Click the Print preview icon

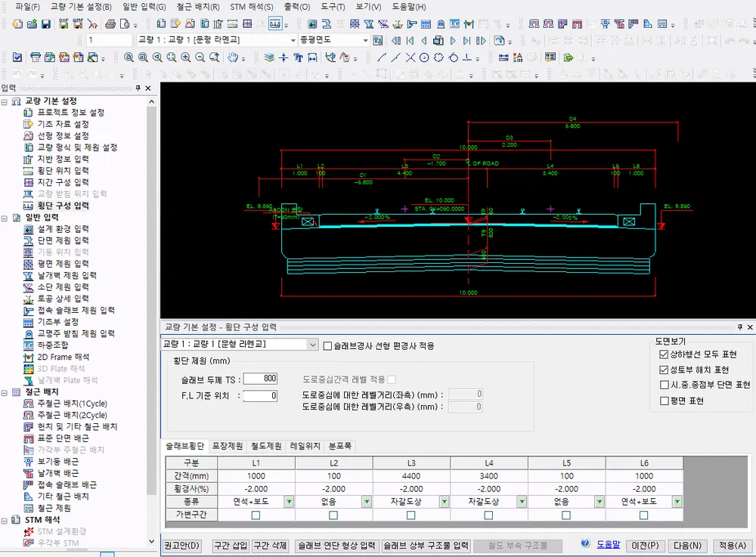coord(125,23)
